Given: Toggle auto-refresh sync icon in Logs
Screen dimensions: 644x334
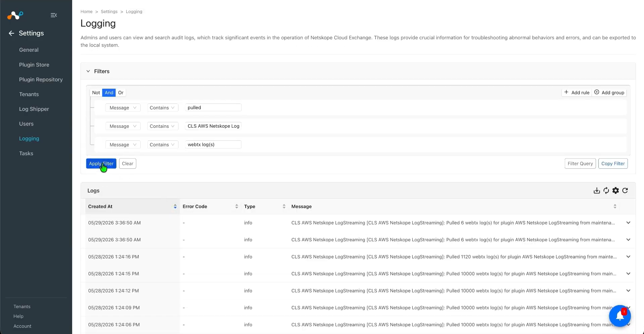Looking at the screenshot, I should click(x=606, y=191).
